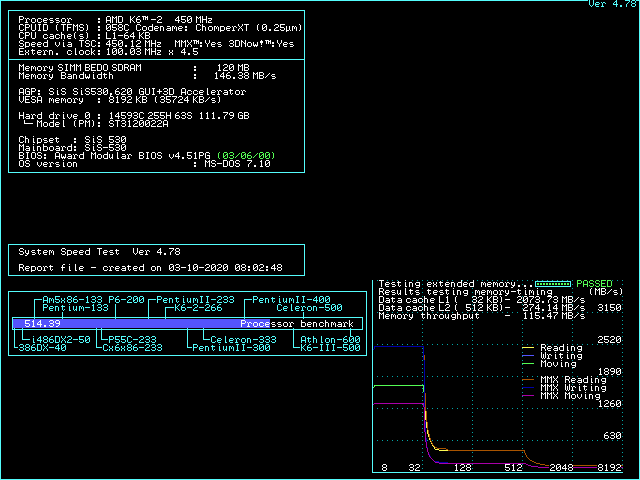640x480 pixels.
Task: Click the graph x-axis label '2048'
Action: [x=561, y=468]
